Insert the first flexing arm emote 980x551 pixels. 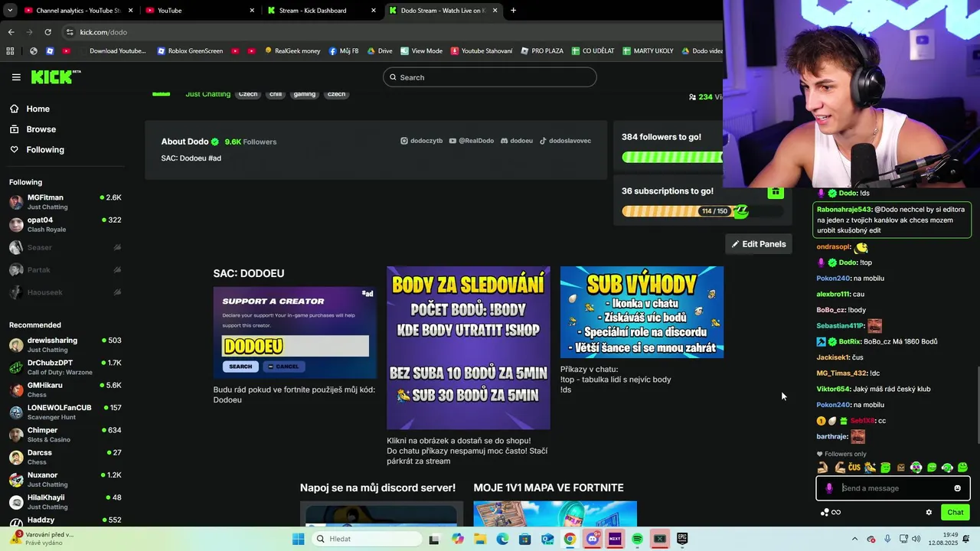(x=823, y=468)
